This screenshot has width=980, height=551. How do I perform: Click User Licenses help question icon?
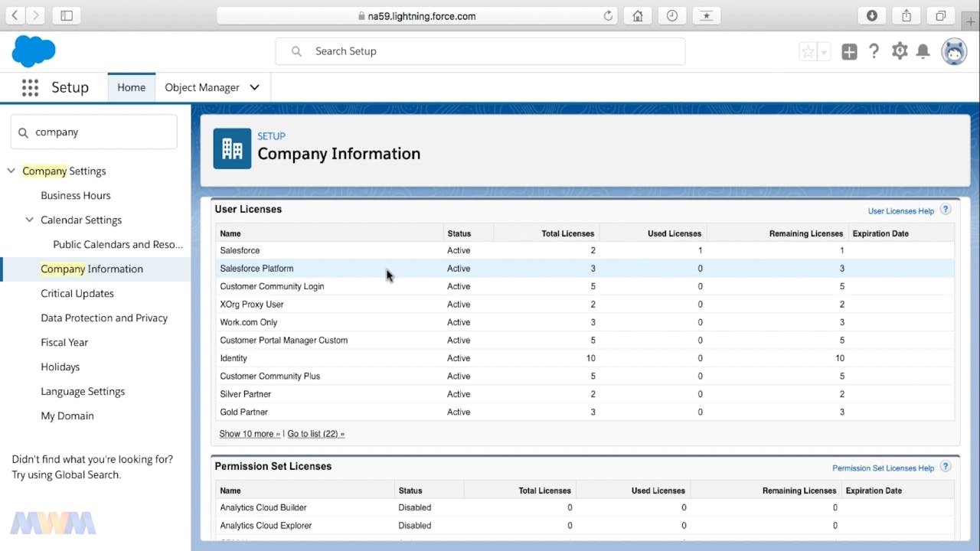(x=946, y=210)
